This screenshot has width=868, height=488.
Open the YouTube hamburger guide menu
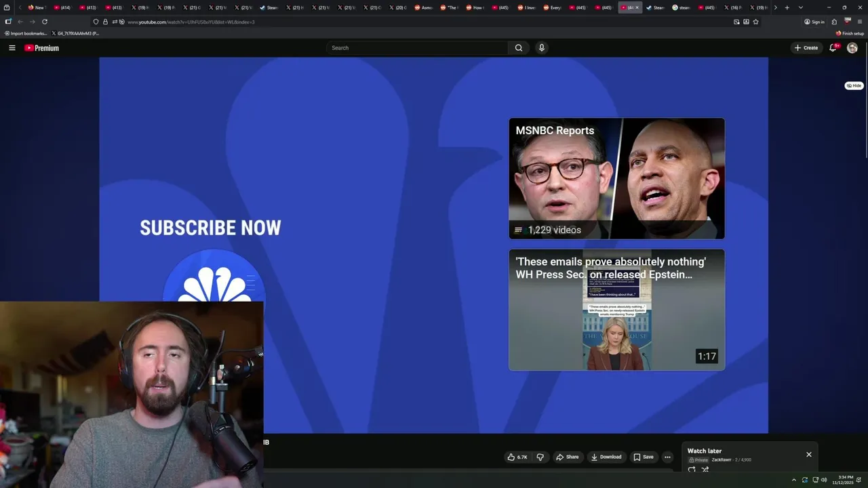click(x=12, y=47)
